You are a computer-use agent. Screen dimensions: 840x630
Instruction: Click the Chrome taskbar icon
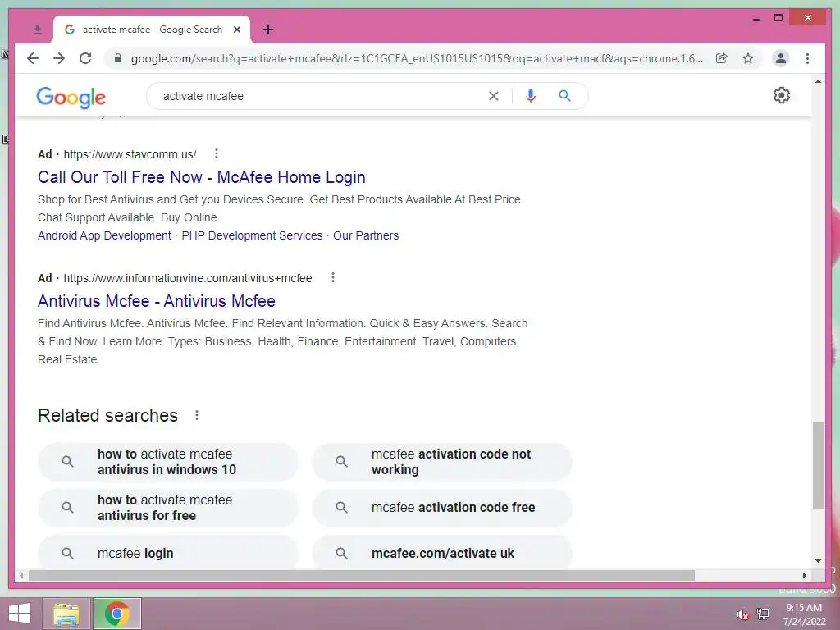click(x=116, y=614)
